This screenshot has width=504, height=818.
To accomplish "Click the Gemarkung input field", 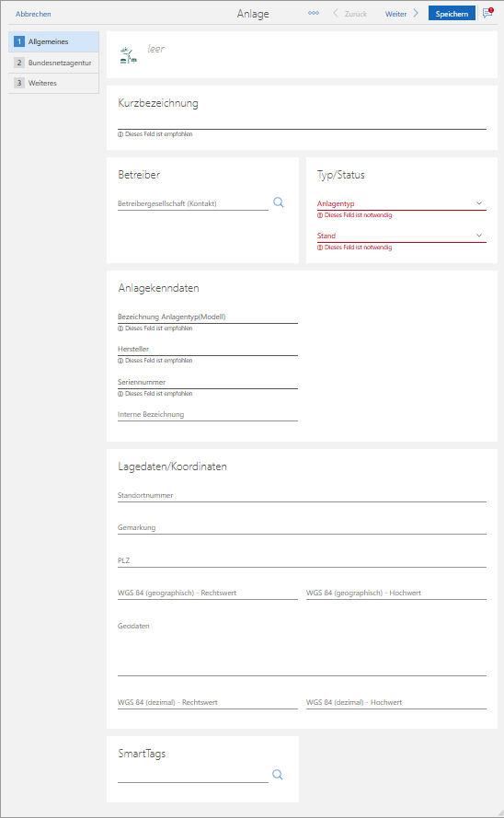I will [x=302, y=527].
